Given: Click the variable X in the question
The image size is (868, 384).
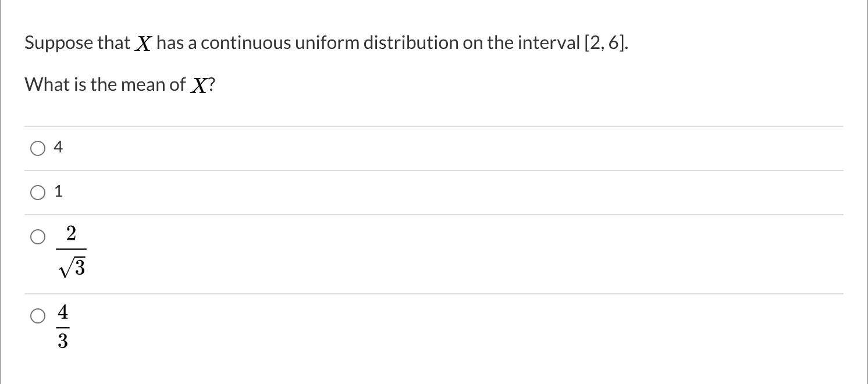Looking at the screenshot, I should point(143,42).
